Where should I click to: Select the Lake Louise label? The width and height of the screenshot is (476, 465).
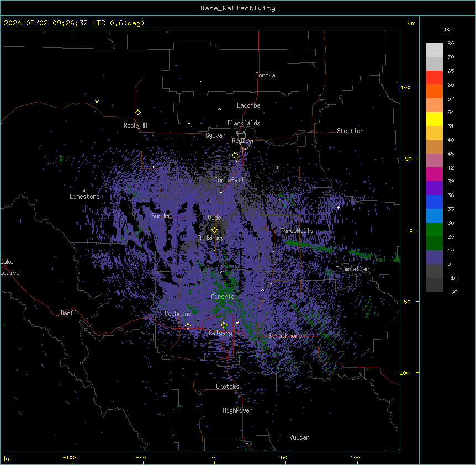(x=10, y=267)
